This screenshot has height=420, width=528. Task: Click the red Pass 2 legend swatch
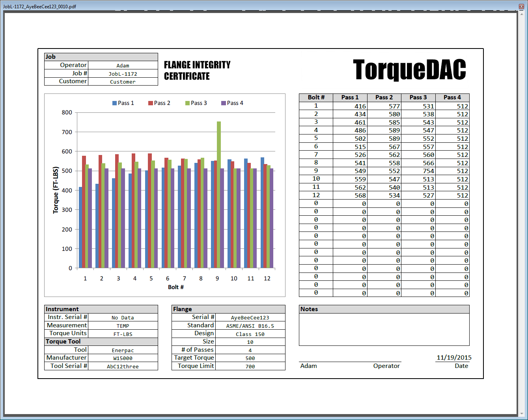[150, 103]
